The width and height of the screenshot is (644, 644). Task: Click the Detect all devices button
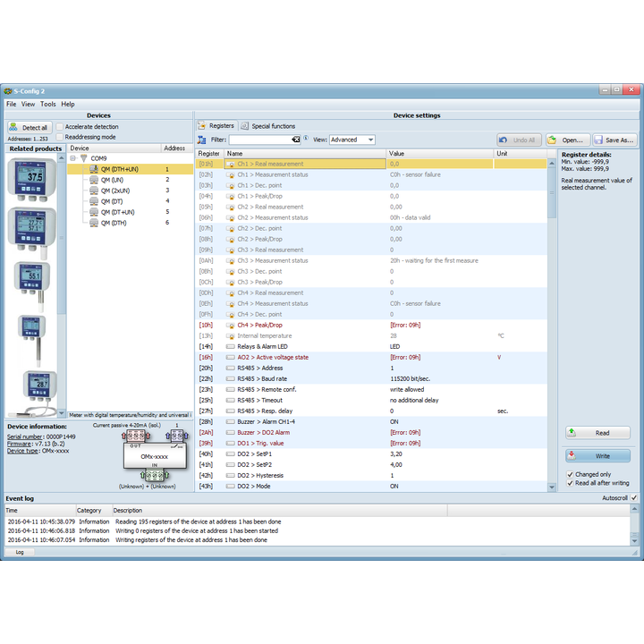[30, 128]
